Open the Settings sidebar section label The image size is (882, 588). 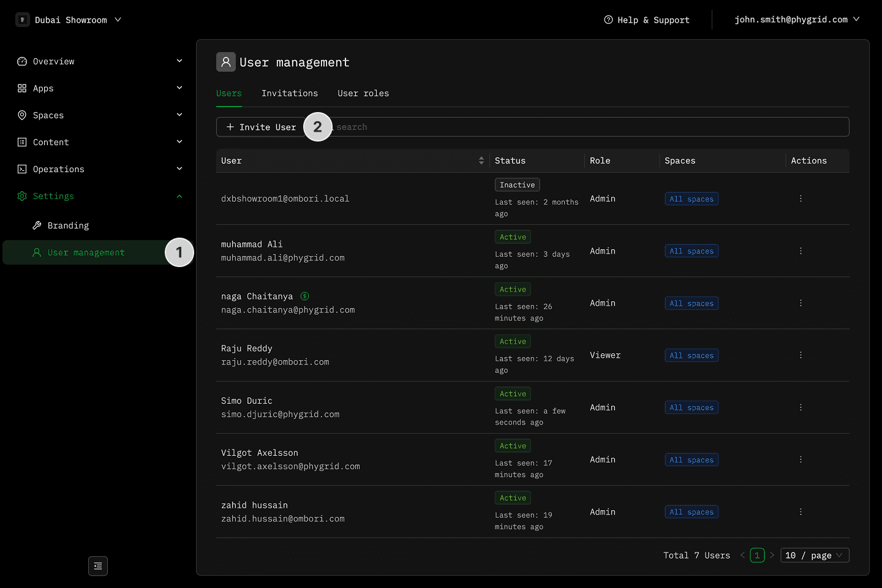point(53,196)
